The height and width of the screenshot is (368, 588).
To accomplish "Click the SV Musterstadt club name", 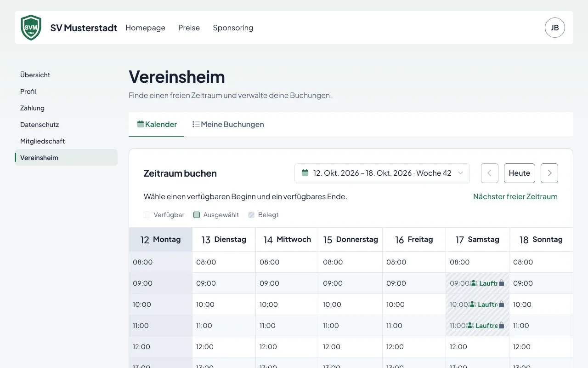I will [84, 28].
